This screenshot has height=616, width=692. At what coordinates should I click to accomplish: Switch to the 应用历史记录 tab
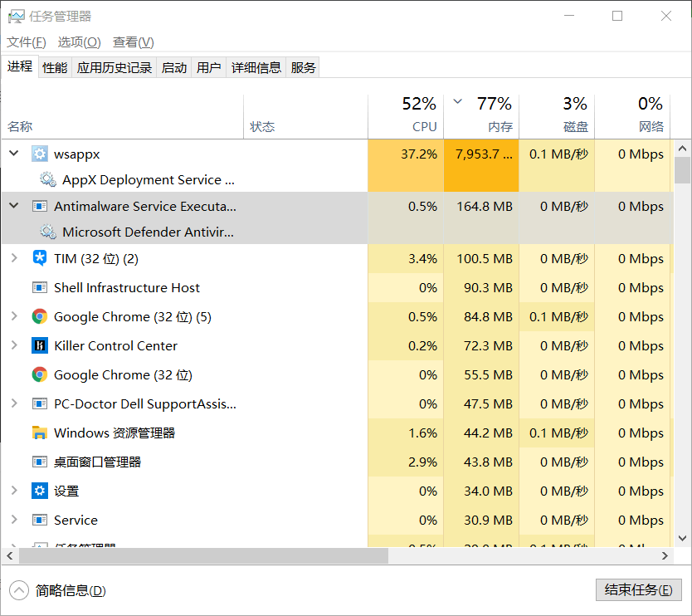tap(115, 67)
